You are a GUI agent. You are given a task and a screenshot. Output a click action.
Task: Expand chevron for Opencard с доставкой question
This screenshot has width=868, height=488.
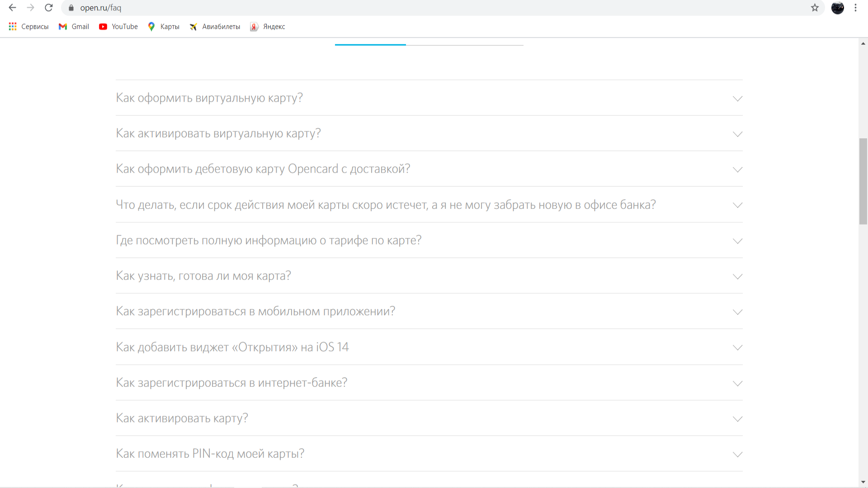point(737,169)
